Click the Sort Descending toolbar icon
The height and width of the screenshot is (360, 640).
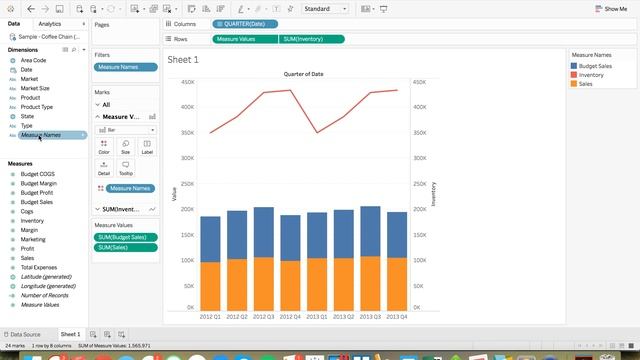220,9
